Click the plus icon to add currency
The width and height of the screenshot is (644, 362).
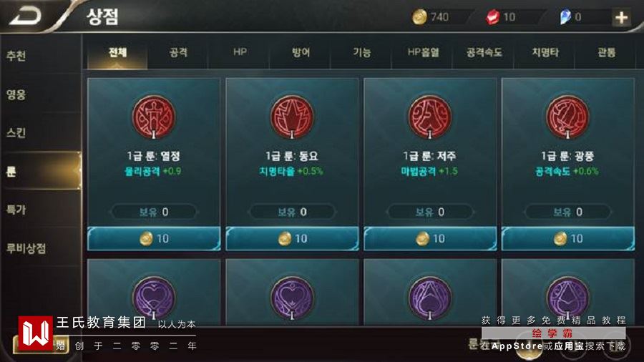point(621,17)
